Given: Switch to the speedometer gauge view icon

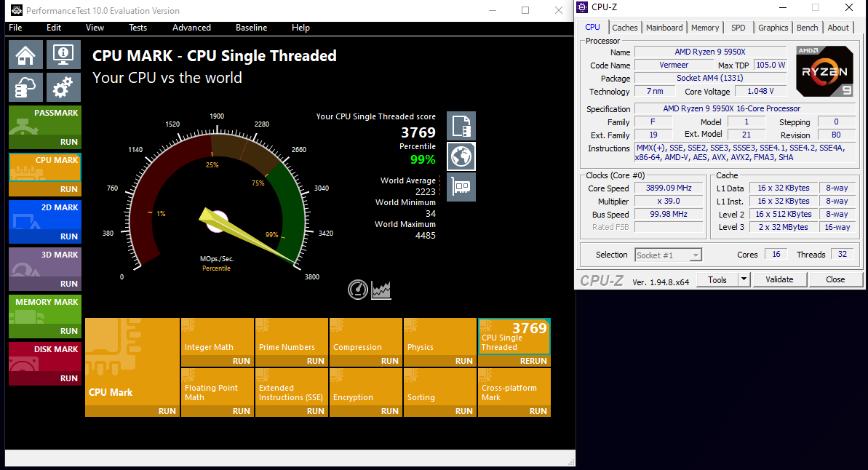Looking at the screenshot, I should pyautogui.click(x=358, y=290).
